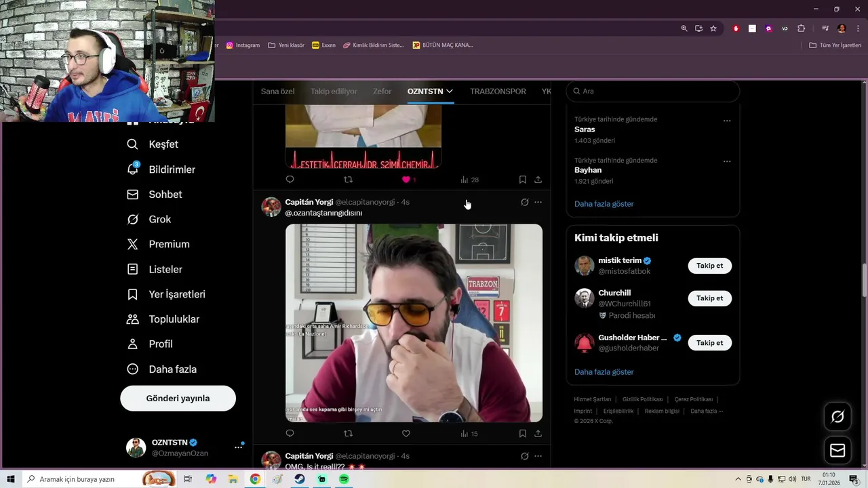Open more options for OMG post
The height and width of the screenshot is (488, 868).
point(538,456)
